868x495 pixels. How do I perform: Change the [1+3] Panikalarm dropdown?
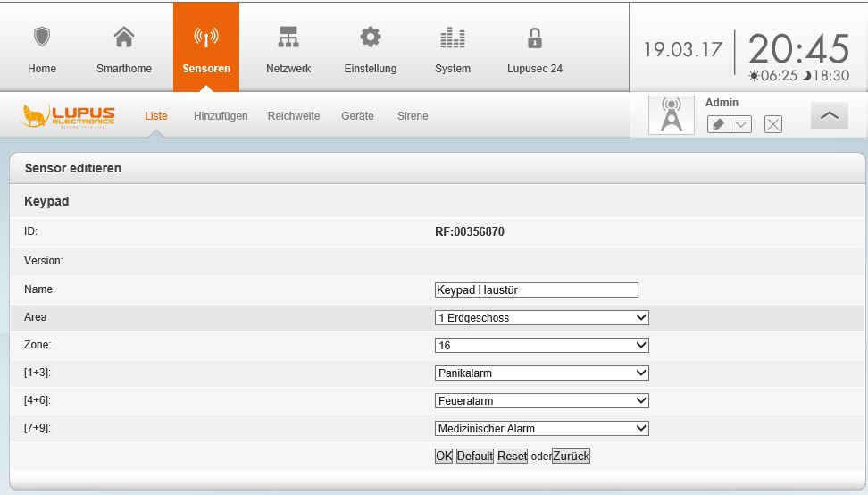(541, 373)
